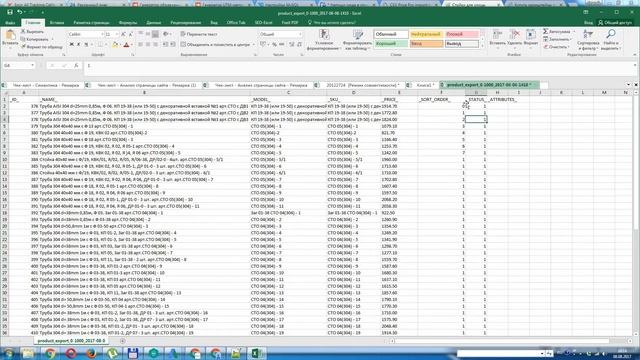
Task: Toggle Italic formatting (К)
Action: (x=79, y=44)
